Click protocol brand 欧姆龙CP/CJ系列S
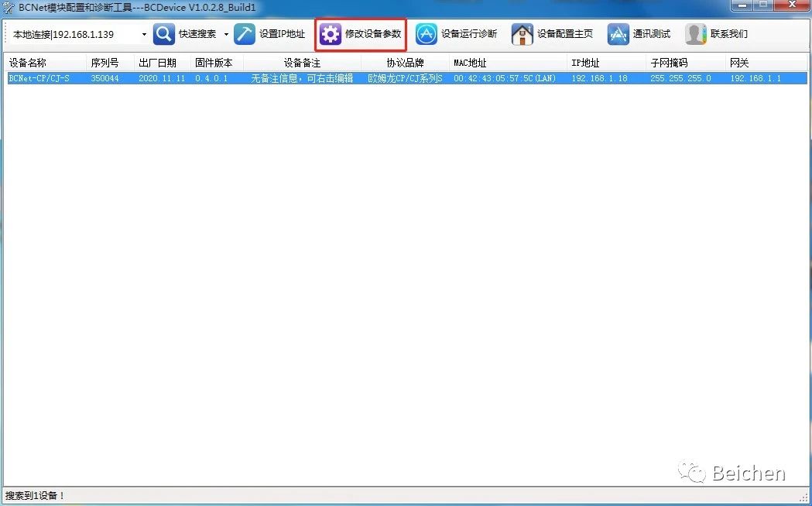812x506 pixels. [405, 79]
